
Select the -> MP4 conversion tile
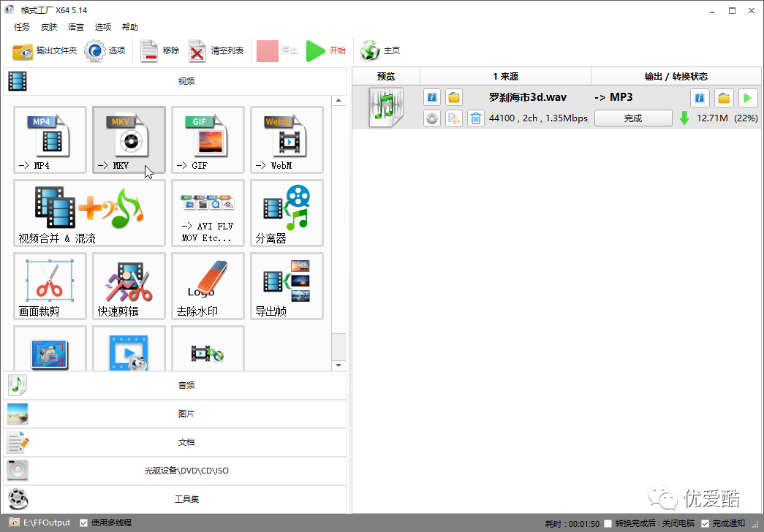tap(50, 140)
